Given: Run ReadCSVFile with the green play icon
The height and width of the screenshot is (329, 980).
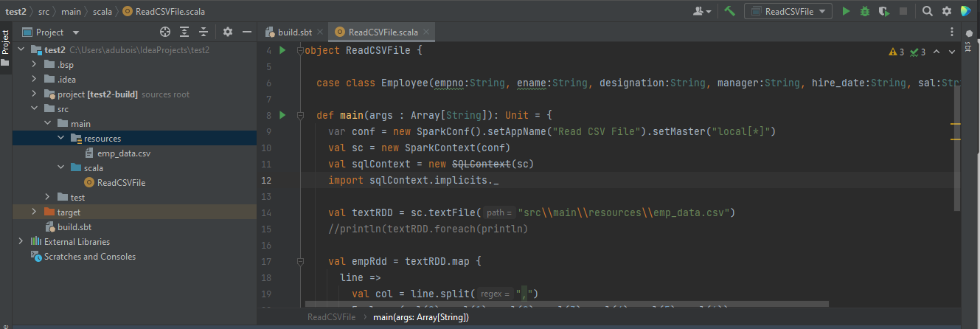Looking at the screenshot, I should (x=846, y=11).
